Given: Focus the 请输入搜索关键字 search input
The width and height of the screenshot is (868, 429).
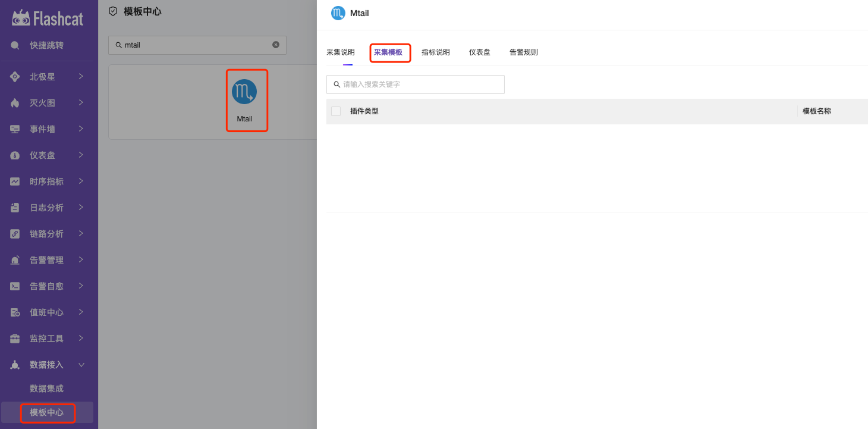Looking at the screenshot, I should click(x=416, y=84).
